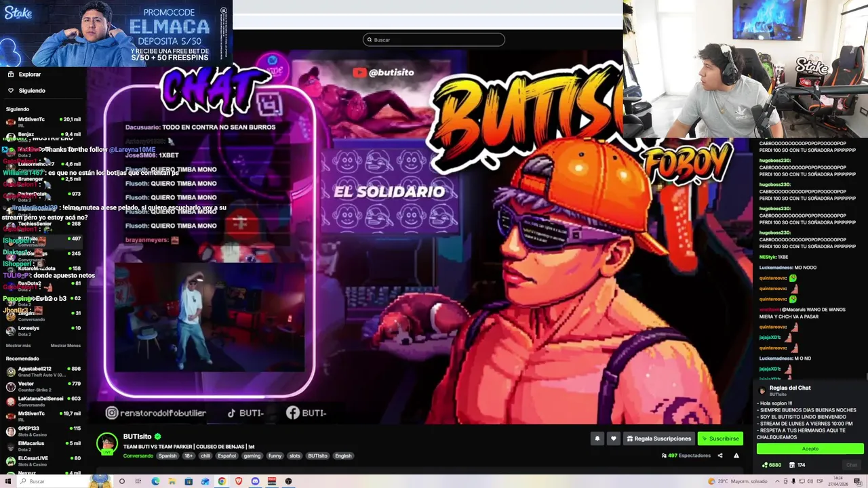The height and width of the screenshot is (488, 868).
Task: Select the Español tag
Action: (226, 456)
